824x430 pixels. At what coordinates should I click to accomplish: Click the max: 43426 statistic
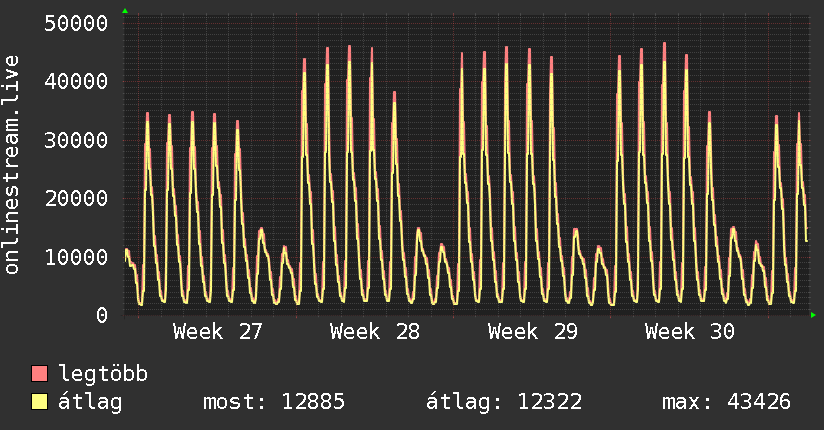coord(726,402)
